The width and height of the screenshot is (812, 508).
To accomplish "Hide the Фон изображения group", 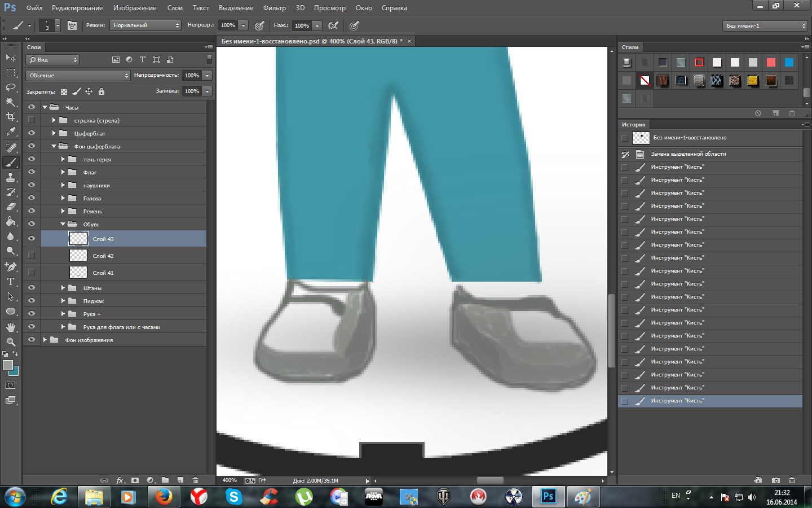I will pyautogui.click(x=32, y=340).
